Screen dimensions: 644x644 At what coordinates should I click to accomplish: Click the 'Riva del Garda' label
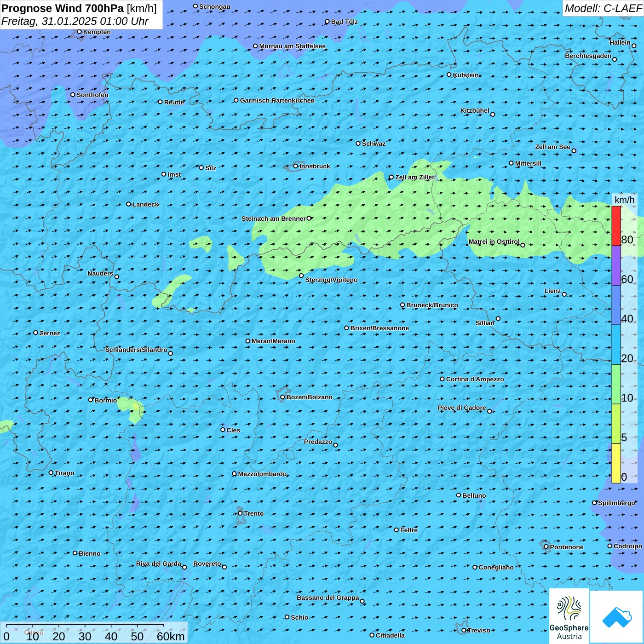159,563
